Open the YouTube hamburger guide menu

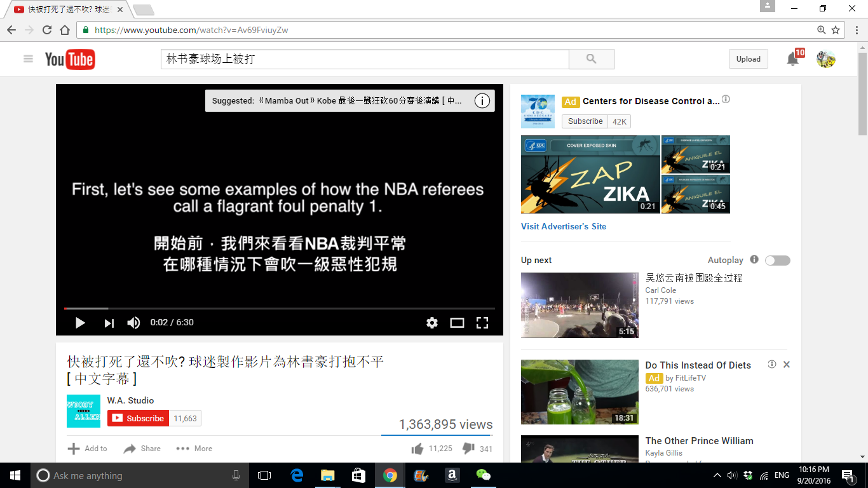coord(28,59)
